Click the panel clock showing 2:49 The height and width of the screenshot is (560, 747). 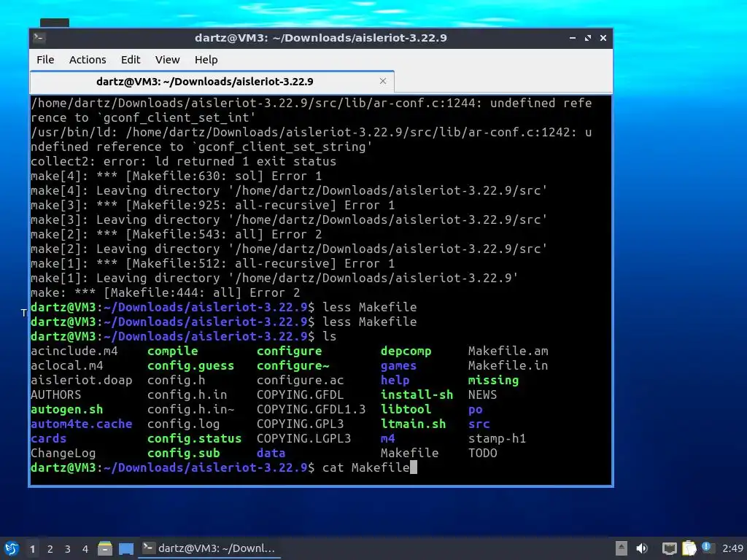(732, 548)
